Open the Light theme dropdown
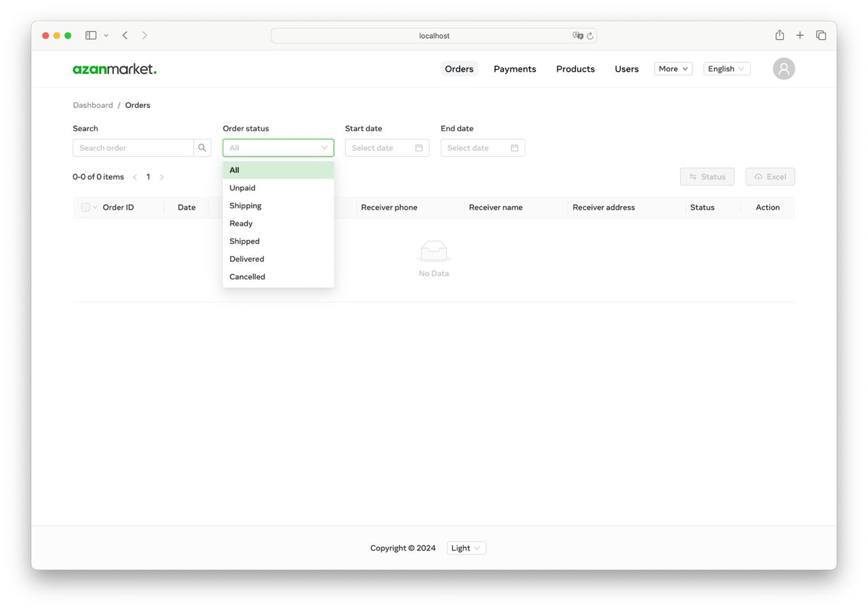The height and width of the screenshot is (611, 868). point(466,548)
